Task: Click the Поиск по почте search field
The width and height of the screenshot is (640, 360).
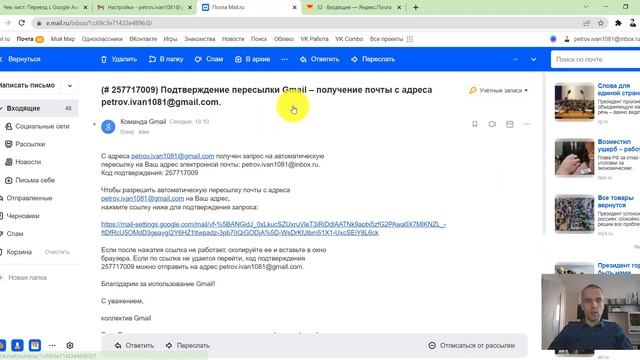Action: [596, 59]
